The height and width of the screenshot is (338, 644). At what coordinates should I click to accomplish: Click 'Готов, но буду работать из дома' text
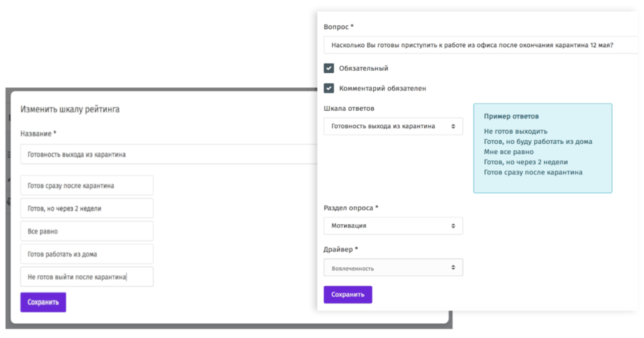(x=538, y=141)
